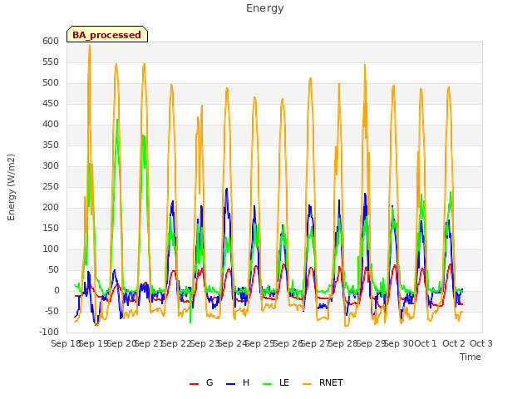The width and height of the screenshot is (532, 399).
Task: Click the BA_processed label box
Action: [x=107, y=34]
